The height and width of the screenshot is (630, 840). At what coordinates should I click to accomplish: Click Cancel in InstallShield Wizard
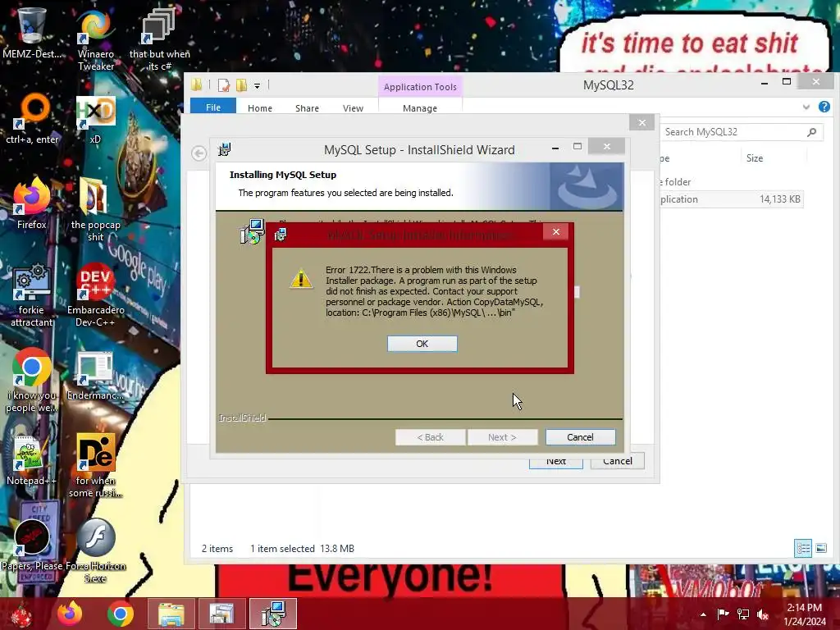[x=580, y=437]
